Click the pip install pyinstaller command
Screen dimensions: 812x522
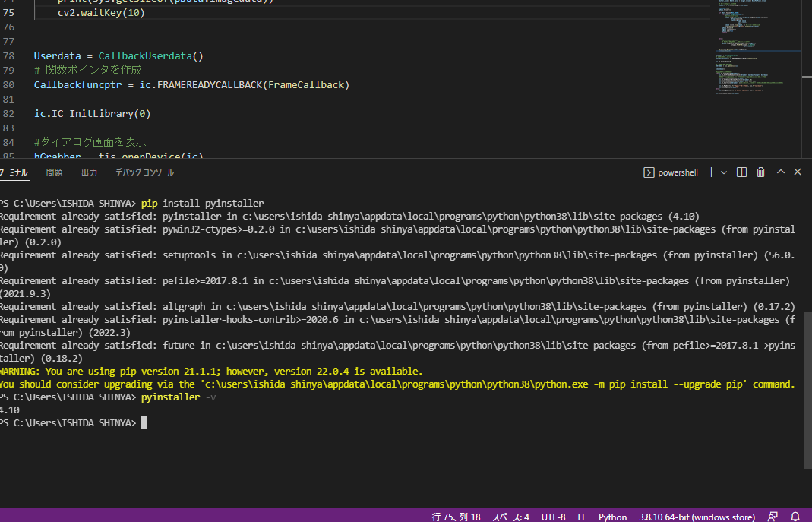(x=203, y=204)
